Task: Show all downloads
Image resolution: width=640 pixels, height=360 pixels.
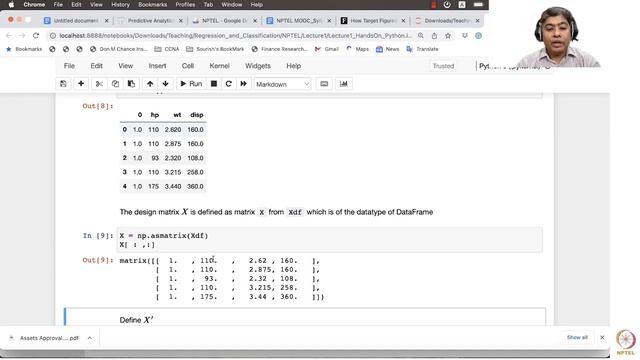Action: 577,338
